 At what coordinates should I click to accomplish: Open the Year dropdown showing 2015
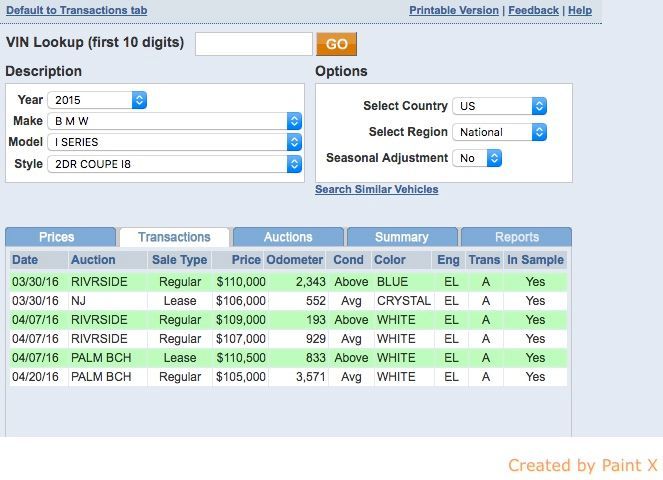pos(99,100)
